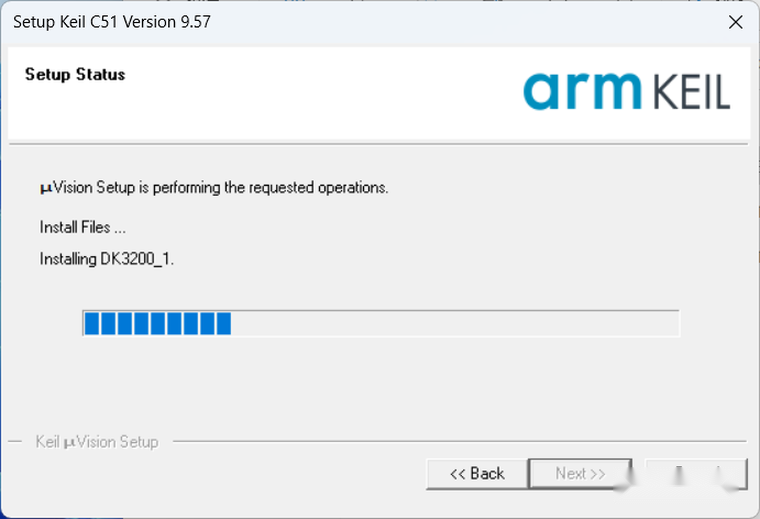Screen dimensions: 760x519
Task: Close the Setup Keil C51 window
Action: (735, 22)
